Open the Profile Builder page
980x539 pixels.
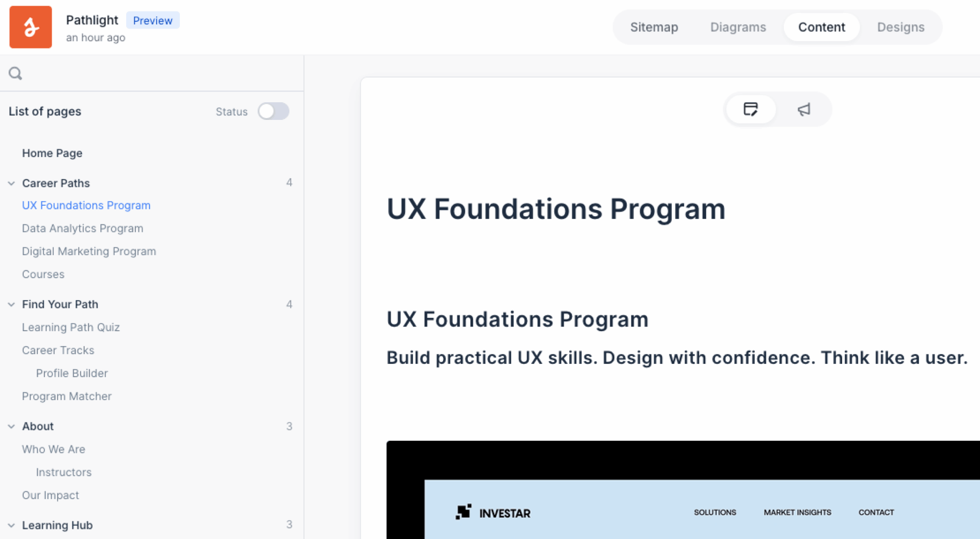pyautogui.click(x=72, y=373)
